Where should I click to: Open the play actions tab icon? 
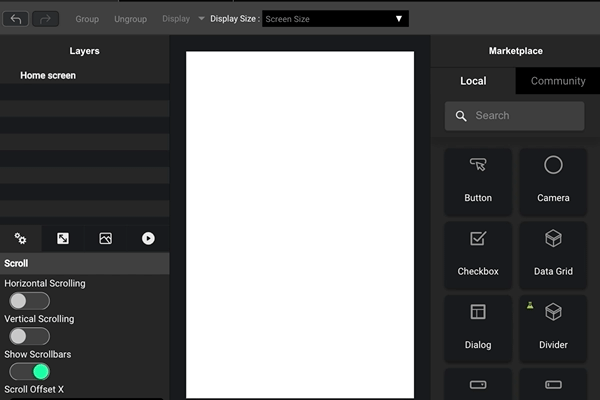click(x=148, y=238)
